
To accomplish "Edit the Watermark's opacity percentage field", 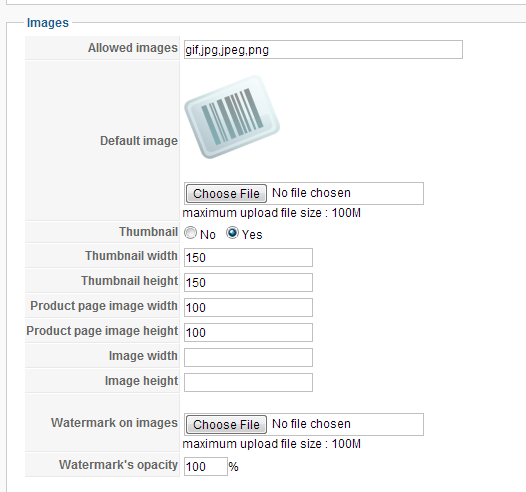I will (206, 467).
